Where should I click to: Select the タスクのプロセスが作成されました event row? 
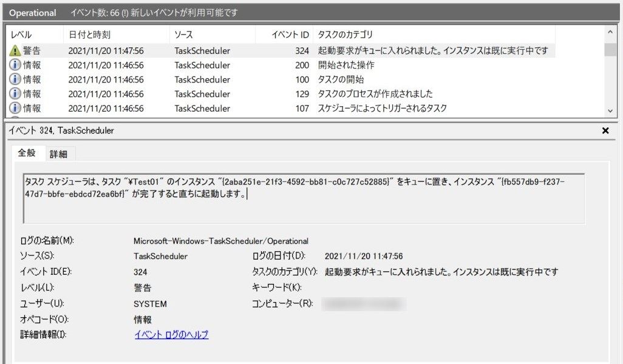coord(375,94)
